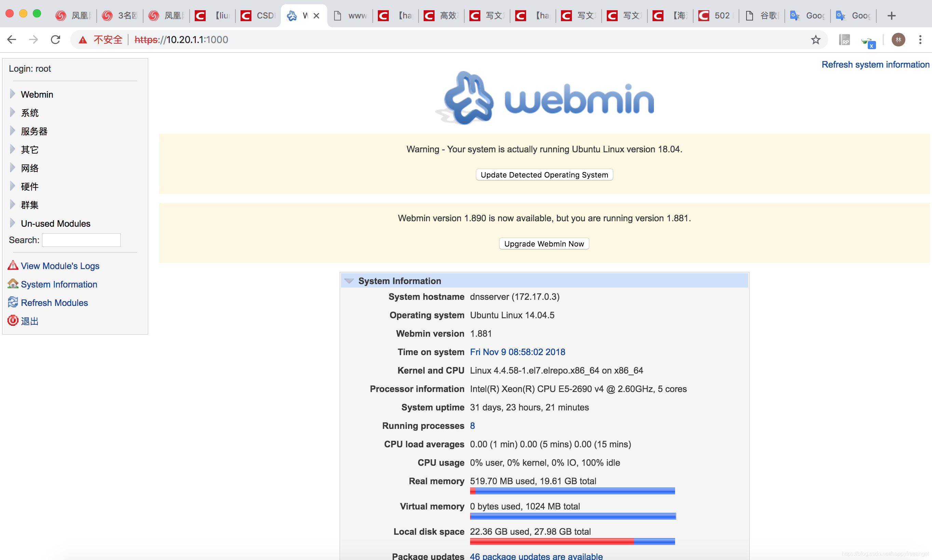Open Running processes count 8 link
Viewport: 932px width, 560px height.
472,426
